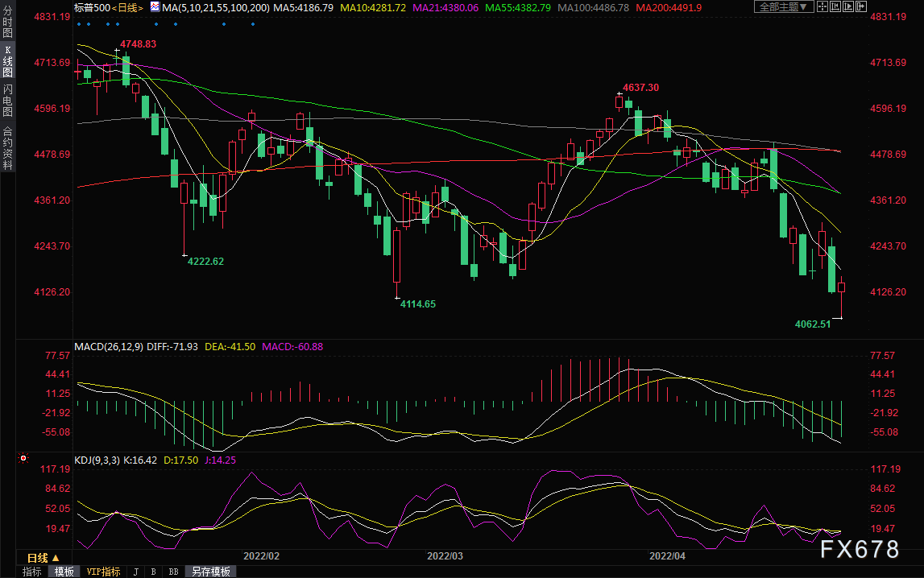This screenshot has width=924, height=578.
Task: Expand the 日线 period selector
Action: 43,558
